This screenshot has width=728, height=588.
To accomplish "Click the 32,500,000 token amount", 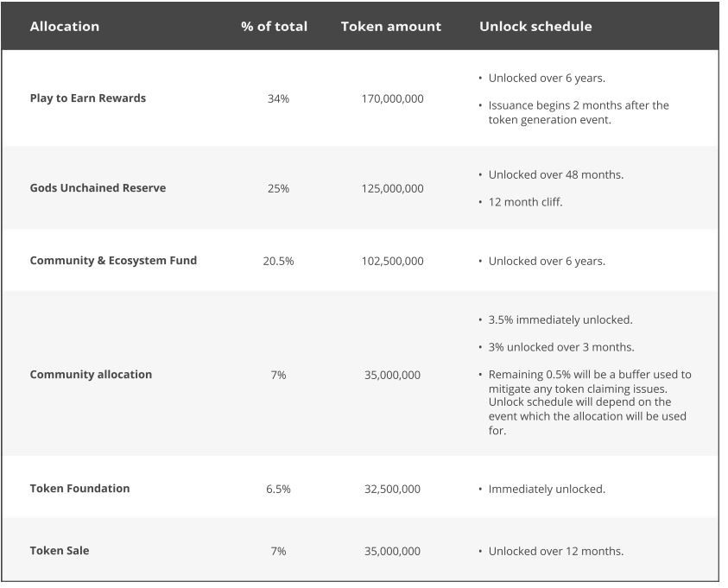I will (392, 490).
